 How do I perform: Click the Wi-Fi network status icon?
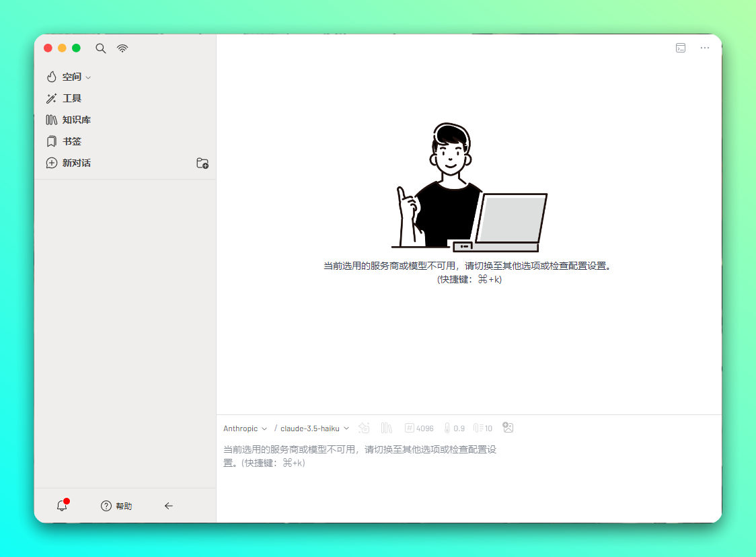coord(122,48)
